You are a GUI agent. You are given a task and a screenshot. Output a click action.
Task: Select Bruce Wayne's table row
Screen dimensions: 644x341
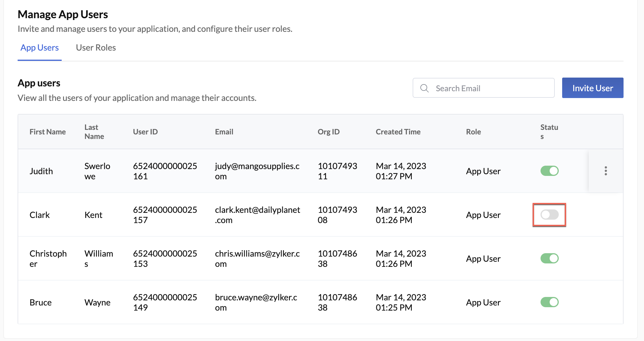(x=313, y=302)
